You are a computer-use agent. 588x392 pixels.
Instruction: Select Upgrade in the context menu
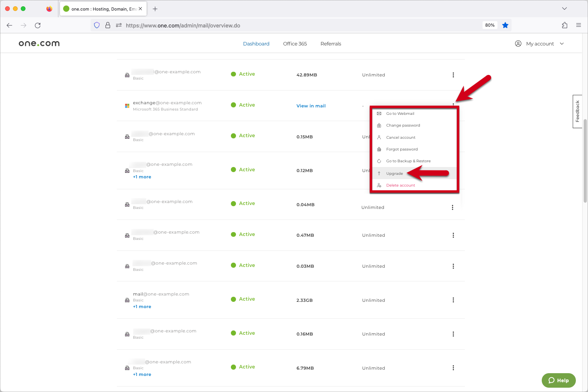[x=394, y=174]
